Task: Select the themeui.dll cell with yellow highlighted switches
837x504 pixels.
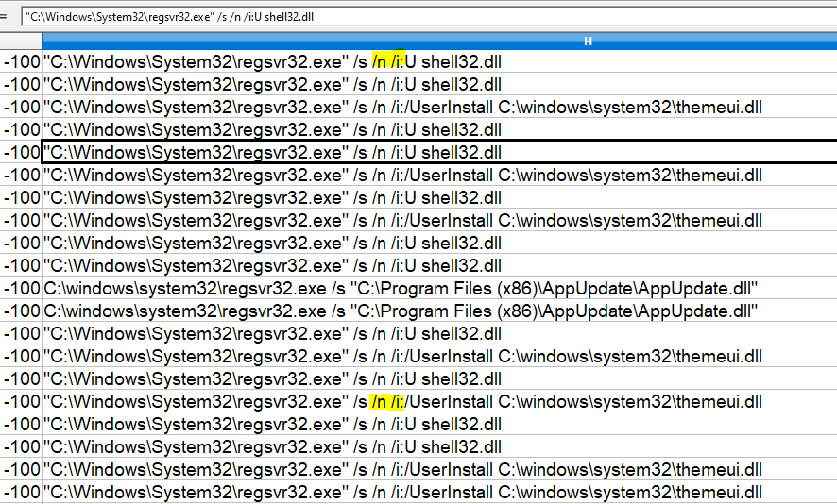Action: (x=439, y=401)
